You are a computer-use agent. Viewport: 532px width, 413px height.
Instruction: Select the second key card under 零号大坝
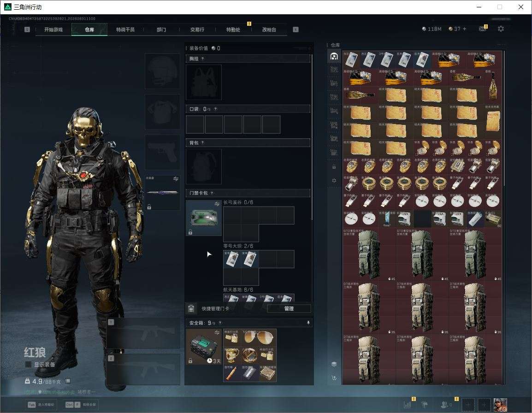coord(250,259)
